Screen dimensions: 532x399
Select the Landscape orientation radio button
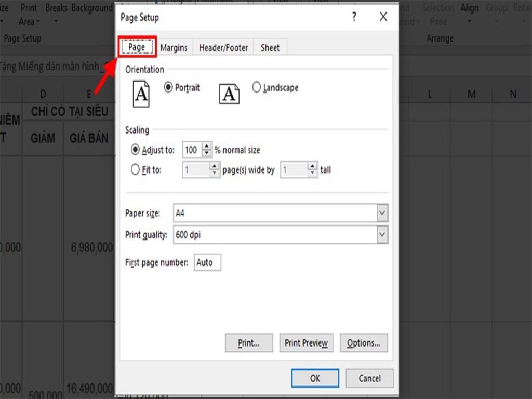pyautogui.click(x=257, y=87)
